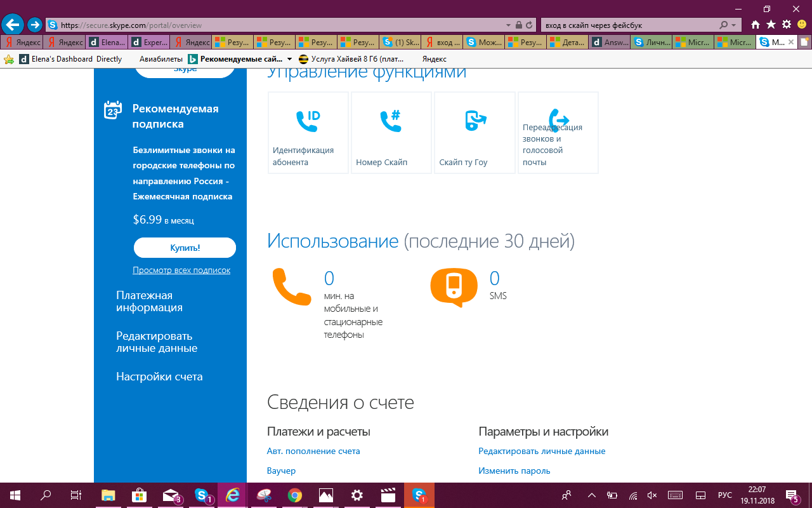Open Settings gear on the taskbar
Viewport: 812px width, 508px height.
tap(357, 495)
